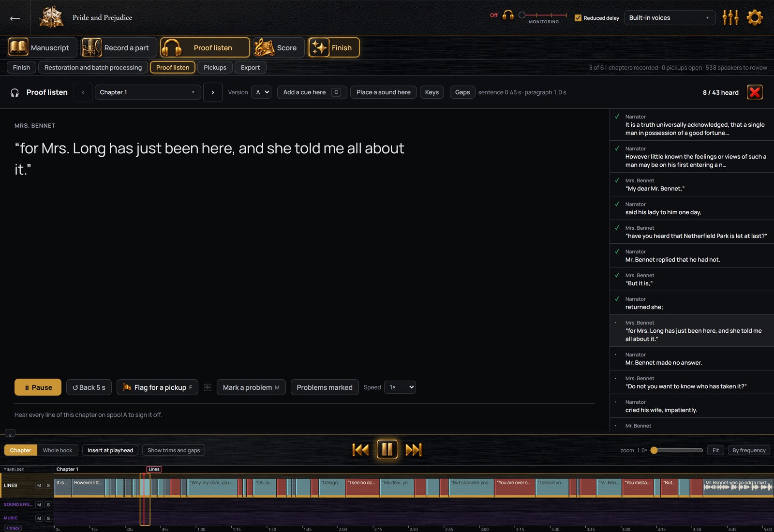Image resolution: width=774 pixels, height=532 pixels.
Task: Solo the Lines track
Action: click(x=48, y=486)
